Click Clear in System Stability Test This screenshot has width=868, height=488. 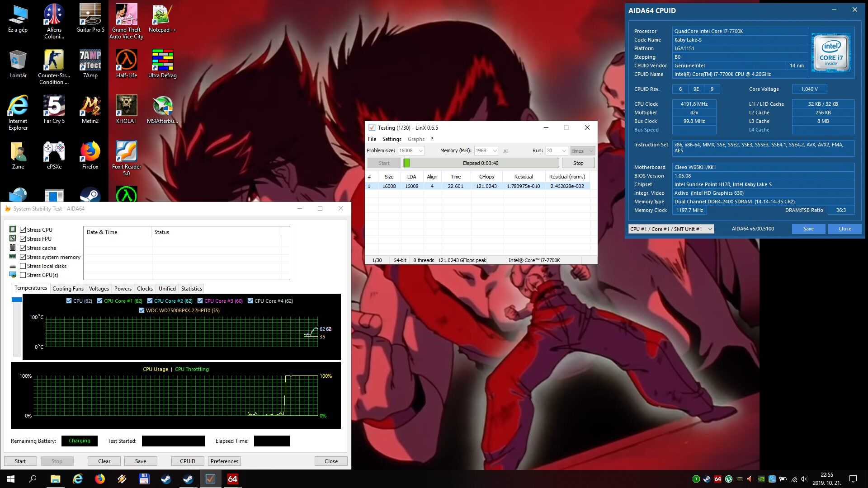coord(104,461)
